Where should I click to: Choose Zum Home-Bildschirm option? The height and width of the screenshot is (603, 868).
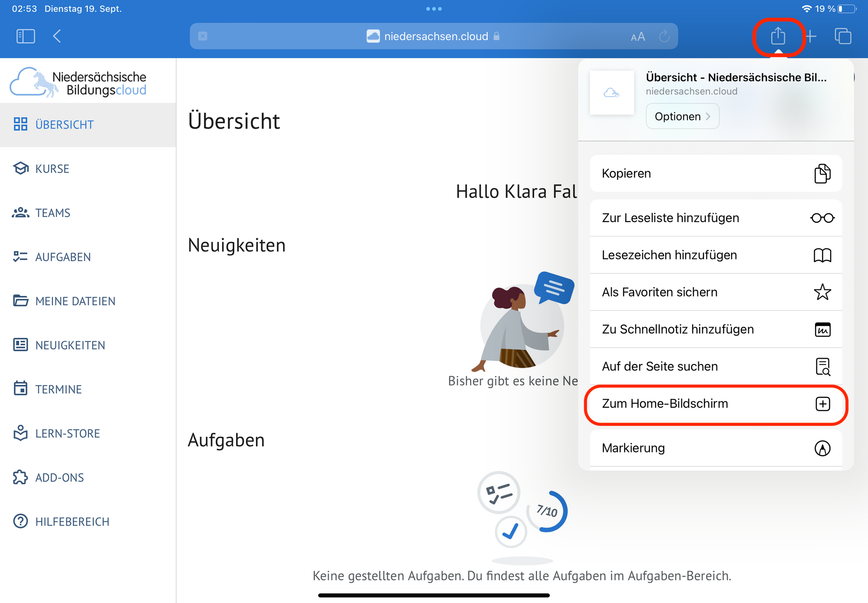pos(715,404)
